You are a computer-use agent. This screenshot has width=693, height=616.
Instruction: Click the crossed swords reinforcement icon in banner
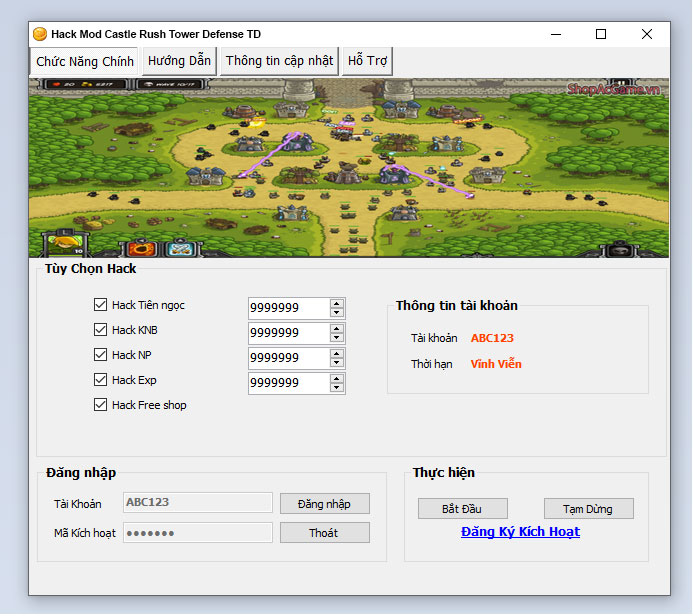180,249
